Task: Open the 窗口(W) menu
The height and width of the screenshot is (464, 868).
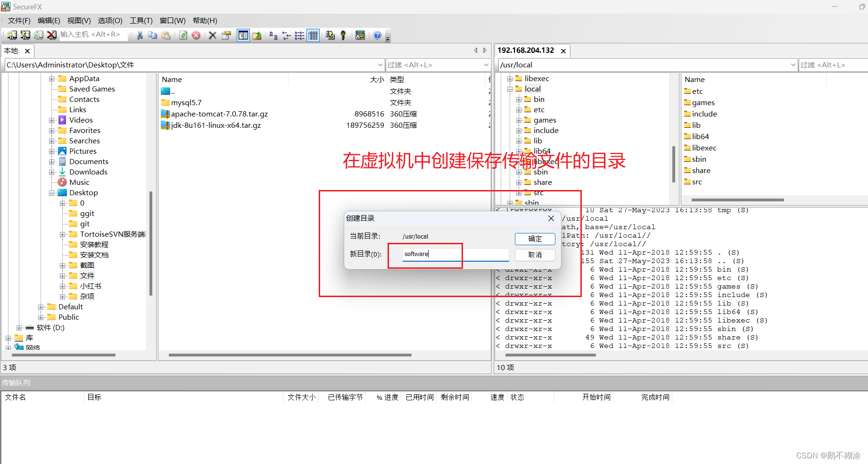Action: coord(173,21)
